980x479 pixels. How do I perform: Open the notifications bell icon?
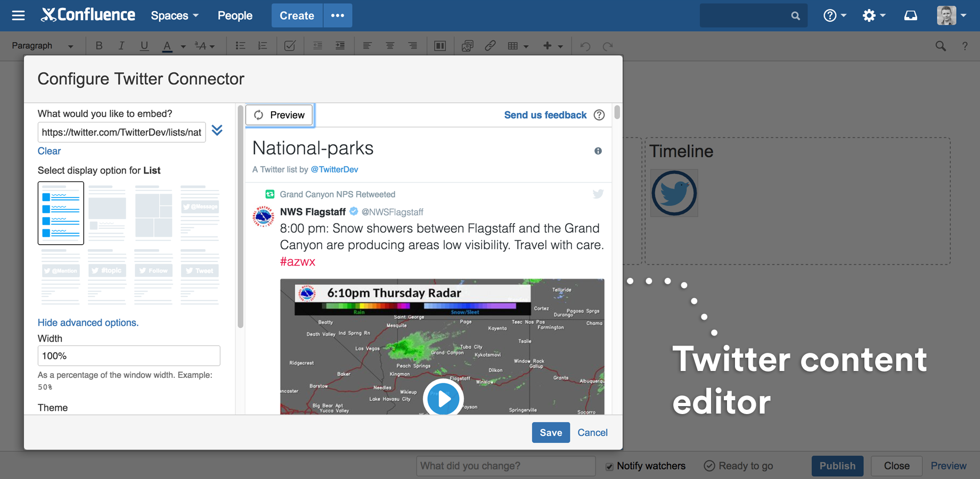(x=910, y=15)
